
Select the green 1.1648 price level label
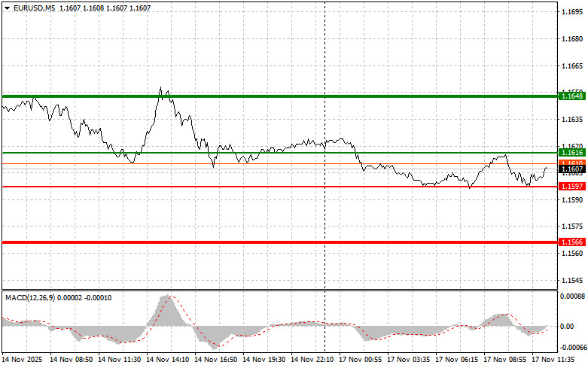point(572,96)
